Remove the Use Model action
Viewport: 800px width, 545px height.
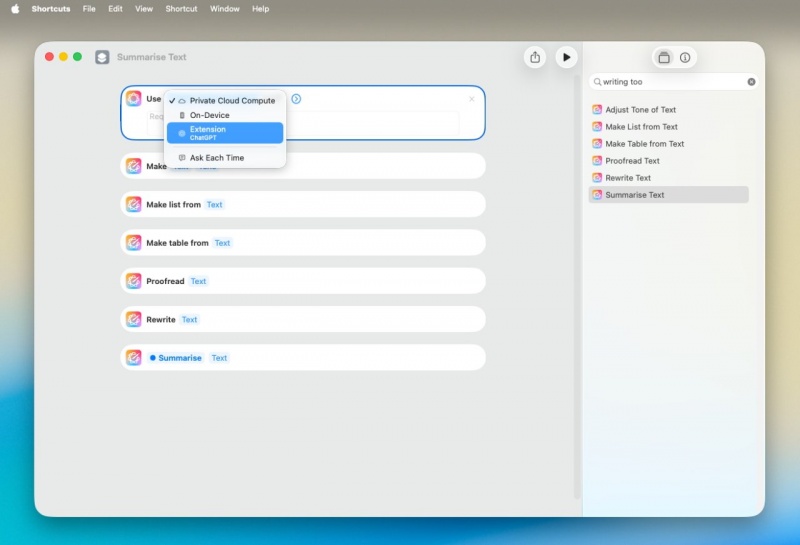pos(471,99)
